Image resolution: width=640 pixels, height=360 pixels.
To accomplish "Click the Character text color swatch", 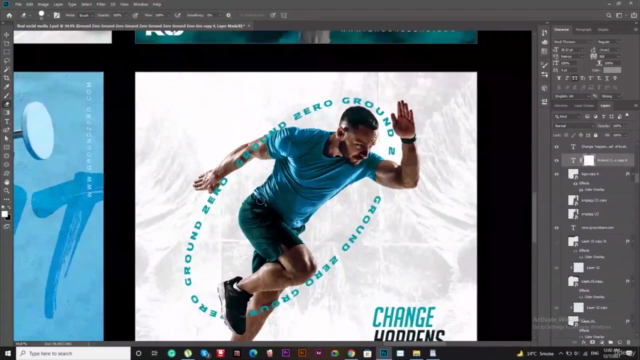I will coord(612,70).
